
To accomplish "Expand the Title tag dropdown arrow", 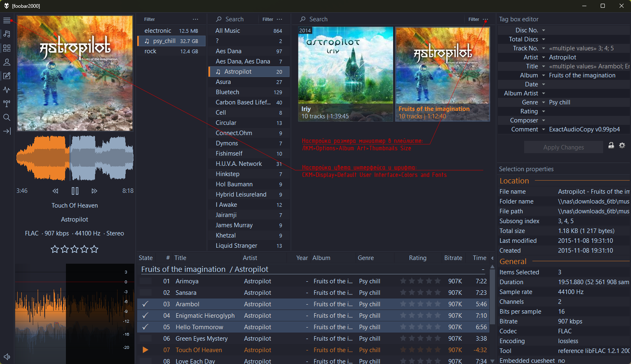I will coord(544,66).
